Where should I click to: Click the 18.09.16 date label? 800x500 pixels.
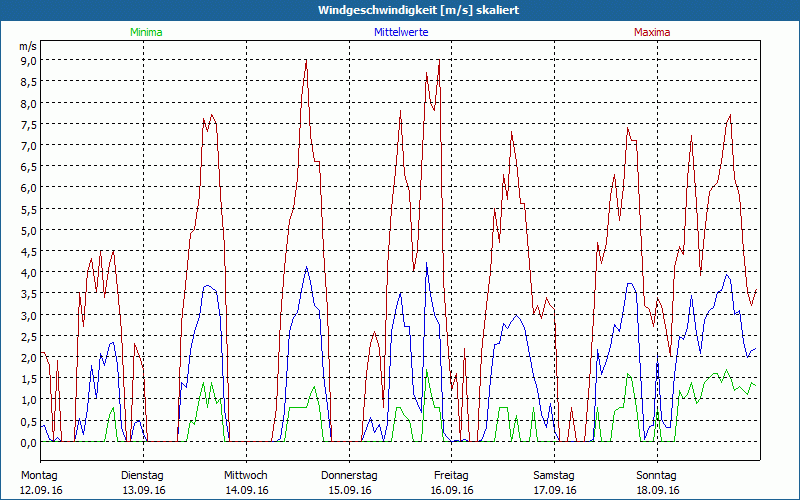click(x=656, y=490)
